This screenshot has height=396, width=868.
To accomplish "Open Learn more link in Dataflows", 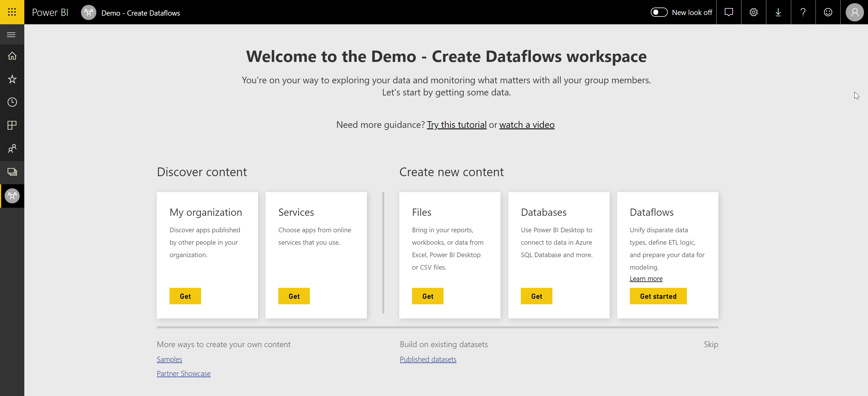I will (x=646, y=279).
